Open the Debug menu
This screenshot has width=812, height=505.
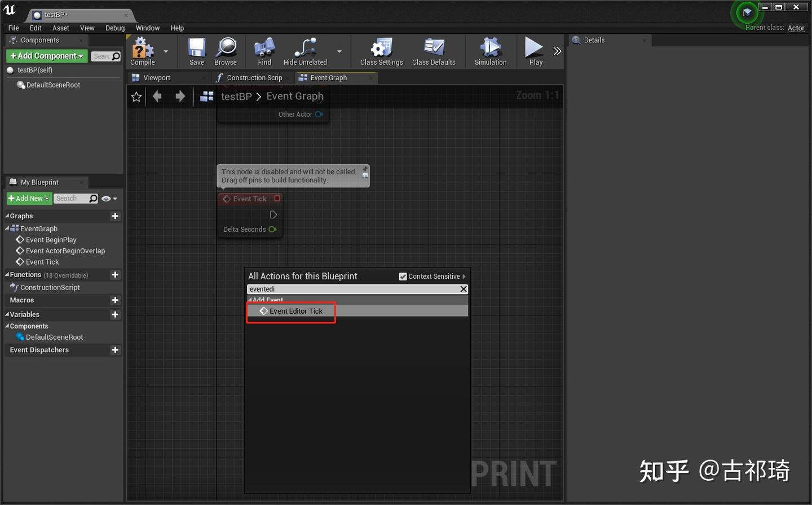115,28
